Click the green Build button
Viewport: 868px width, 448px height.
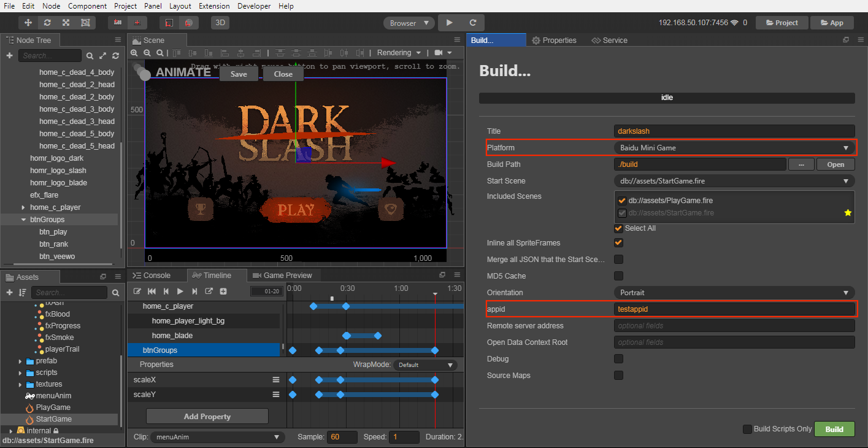click(834, 429)
